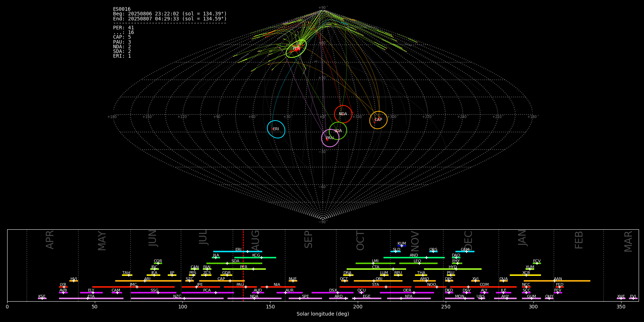644x322 pixels.
Task: Click the SSG shower bar in timeline
Action: [153, 293]
